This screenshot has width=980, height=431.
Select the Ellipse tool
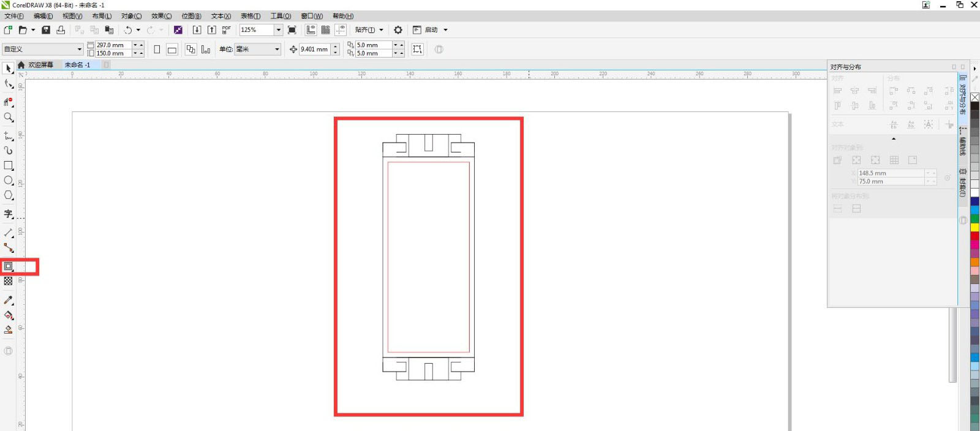9,181
